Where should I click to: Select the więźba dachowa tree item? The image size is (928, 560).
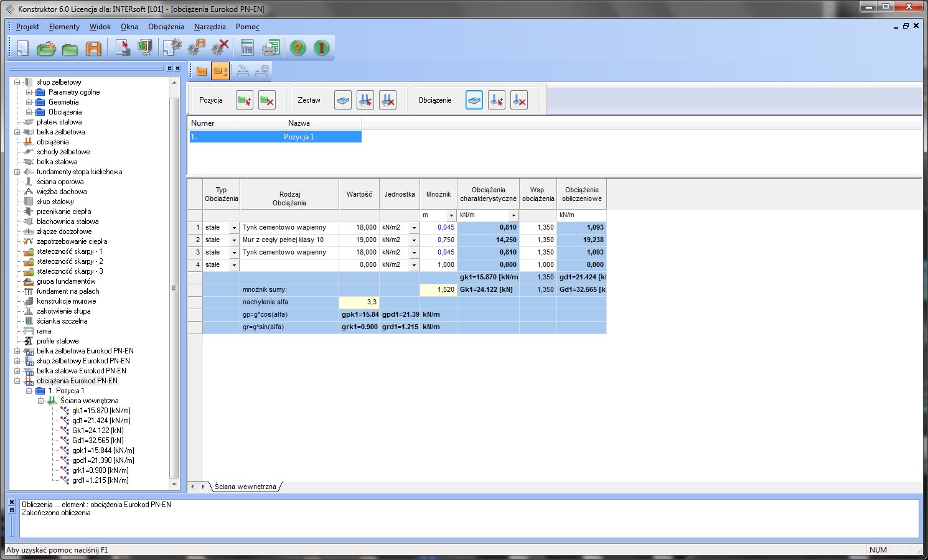pyautogui.click(x=62, y=192)
